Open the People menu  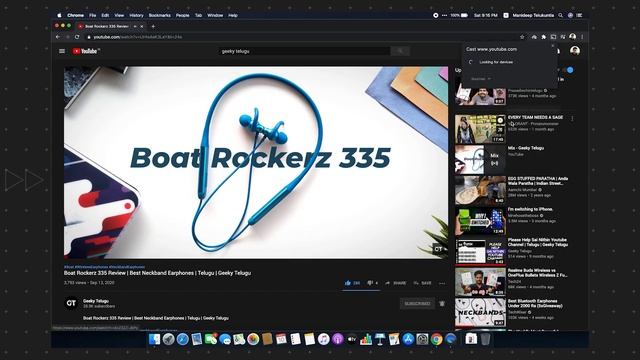tap(182, 15)
